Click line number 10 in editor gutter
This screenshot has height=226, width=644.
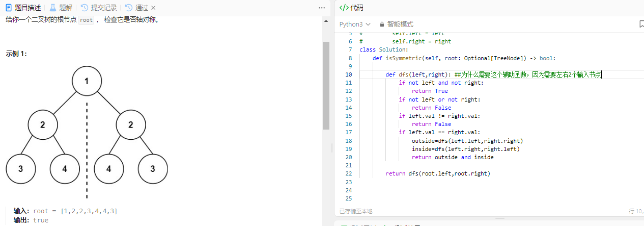pyautogui.click(x=348, y=74)
